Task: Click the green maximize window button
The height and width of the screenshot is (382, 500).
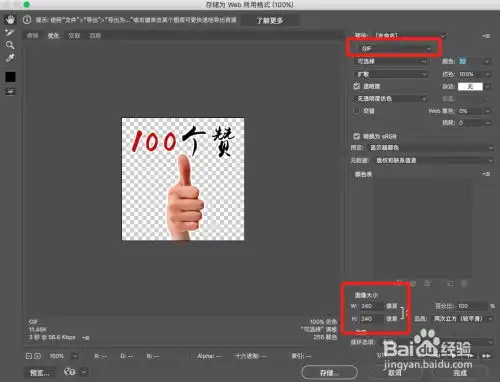Action: [26, 4]
